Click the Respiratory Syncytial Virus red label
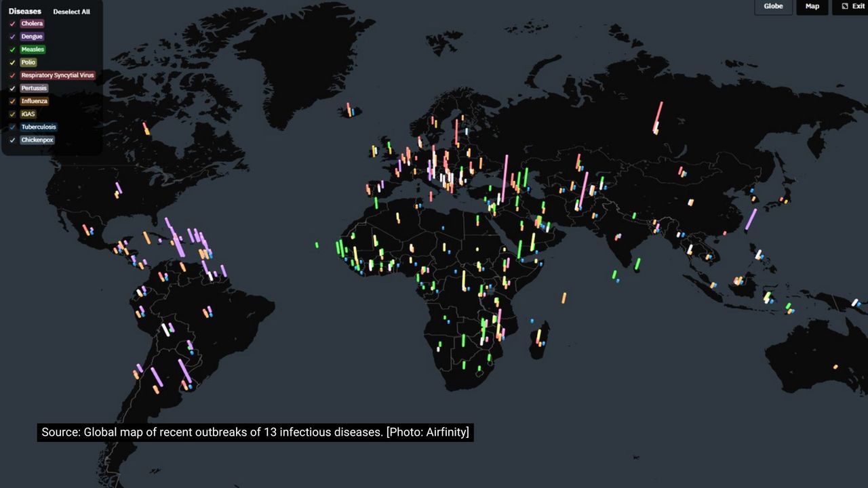Screen dimensions: 868x488 57,75
